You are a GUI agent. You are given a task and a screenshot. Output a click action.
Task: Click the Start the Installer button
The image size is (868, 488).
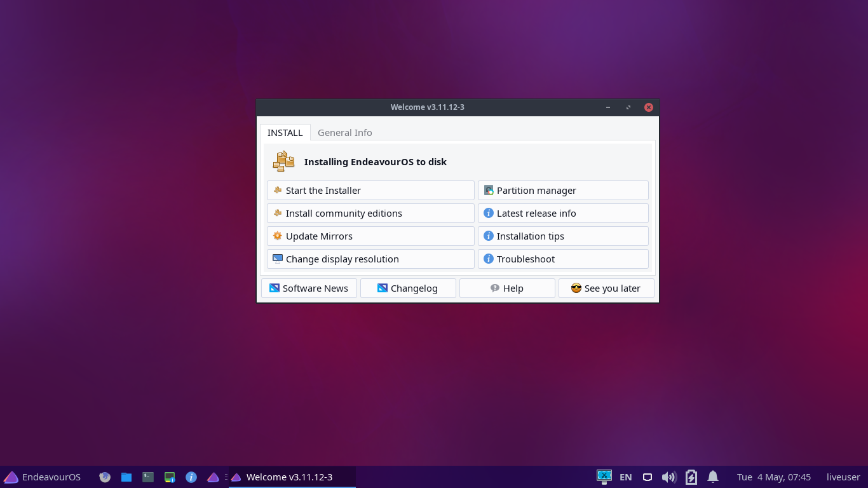point(370,190)
